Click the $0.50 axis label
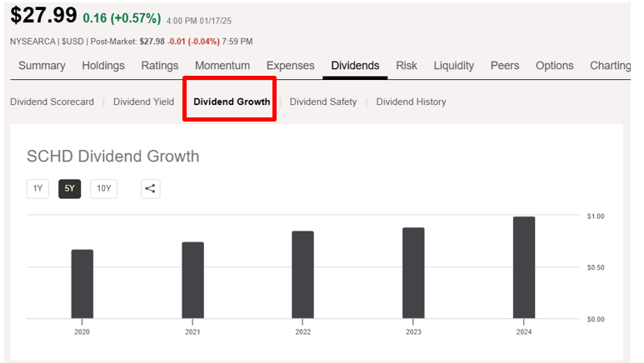This screenshot has width=644, height=363. [596, 268]
